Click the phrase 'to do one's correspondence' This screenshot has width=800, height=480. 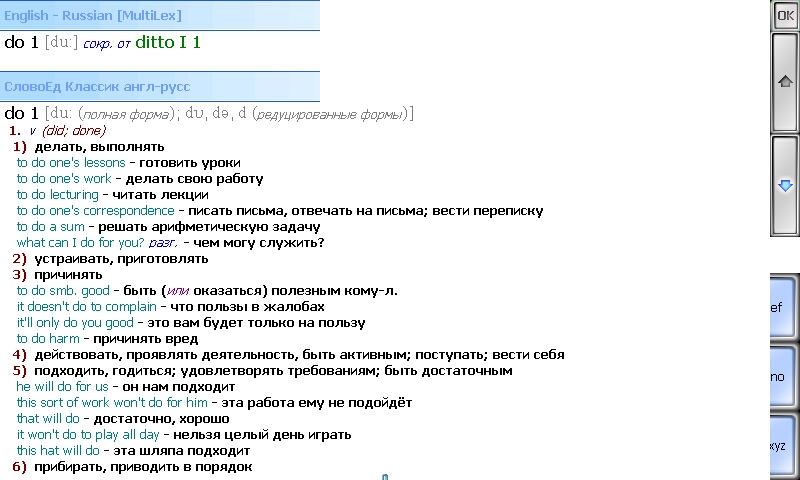(x=95, y=211)
